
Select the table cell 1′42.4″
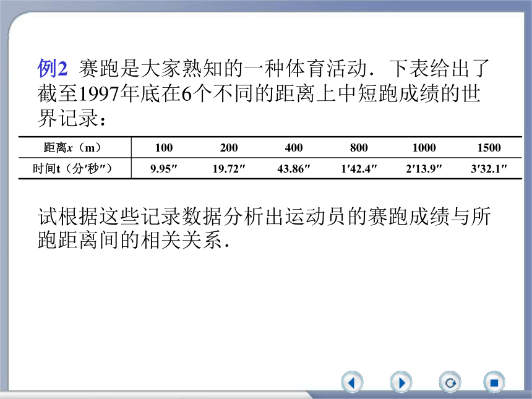point(359,169)
